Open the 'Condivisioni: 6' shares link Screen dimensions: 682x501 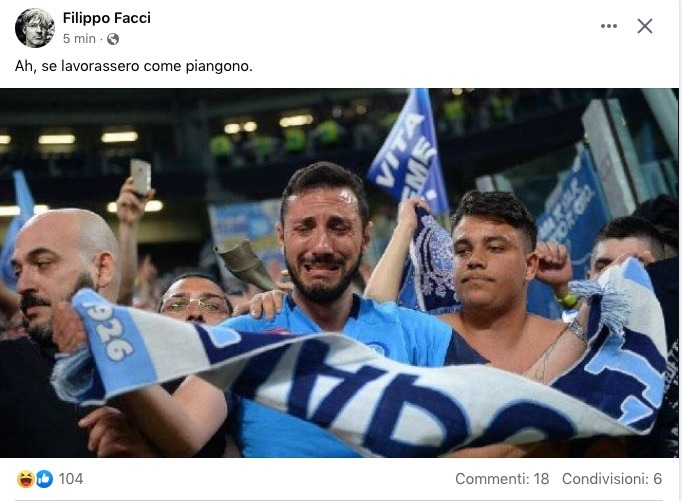(x=612, y=479)
